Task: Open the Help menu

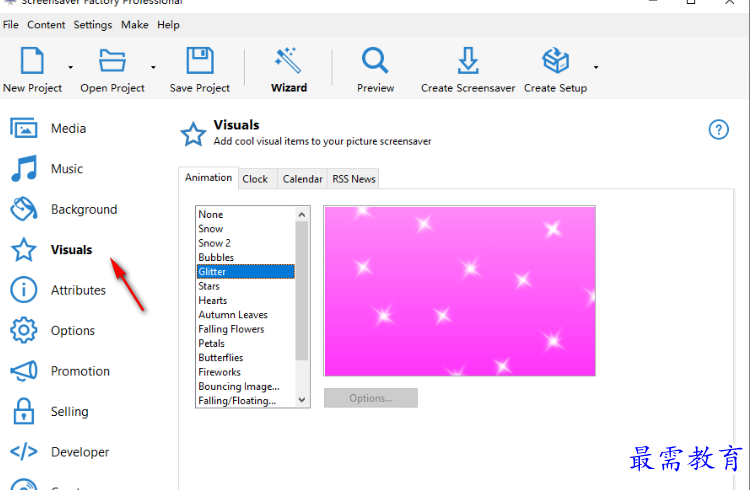Action: [x=168, y=25]
